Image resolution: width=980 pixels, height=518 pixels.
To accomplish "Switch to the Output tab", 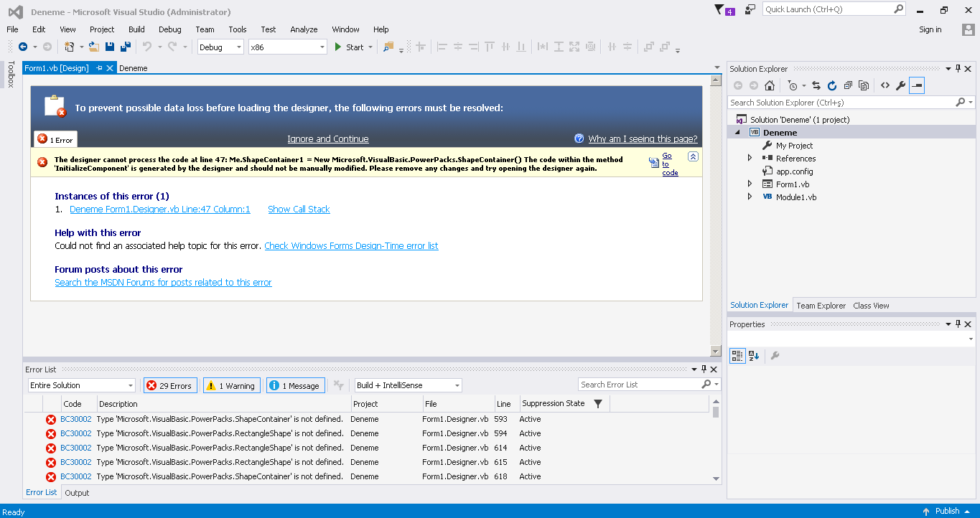I will [77, 493].
